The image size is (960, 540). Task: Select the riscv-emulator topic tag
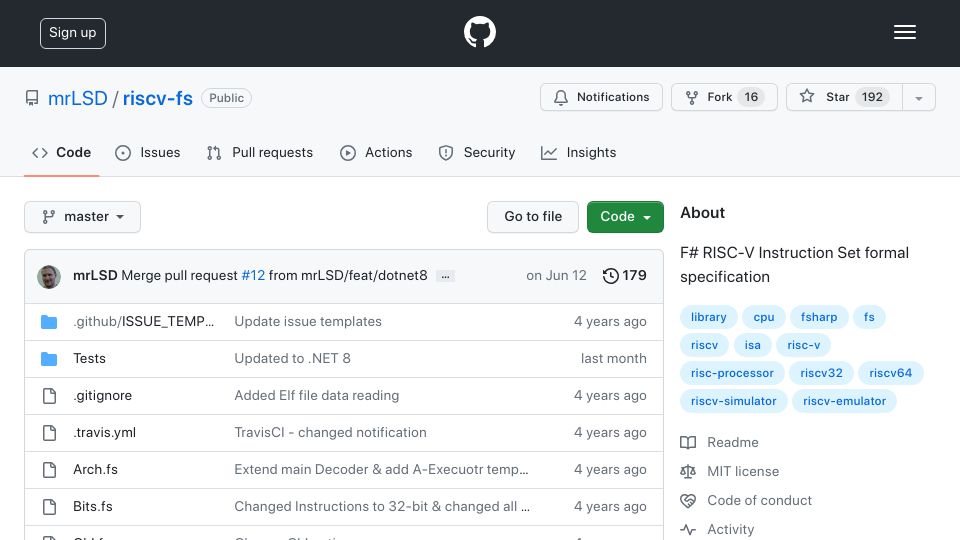(844, 402)
